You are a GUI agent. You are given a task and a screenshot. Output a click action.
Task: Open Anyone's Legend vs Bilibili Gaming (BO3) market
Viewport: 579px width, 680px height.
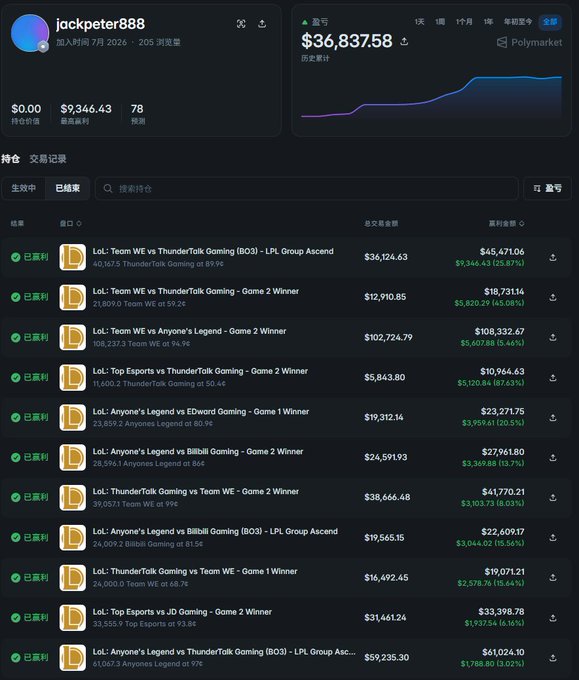(x=215, y=531)
